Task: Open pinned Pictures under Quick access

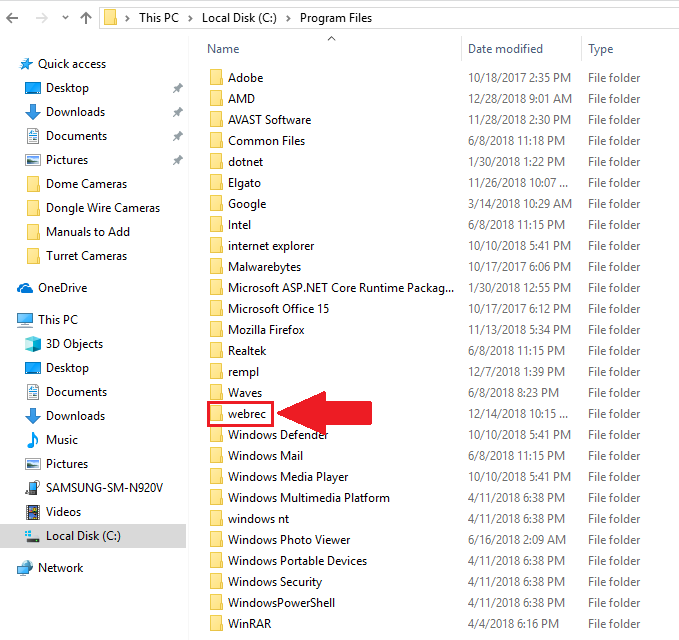Action: pos(67,160)
